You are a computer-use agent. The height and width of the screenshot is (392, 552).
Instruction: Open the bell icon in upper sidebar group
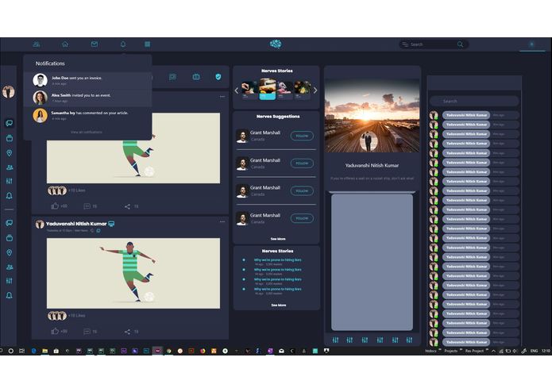pyautogui.click(x=10, y=196)
